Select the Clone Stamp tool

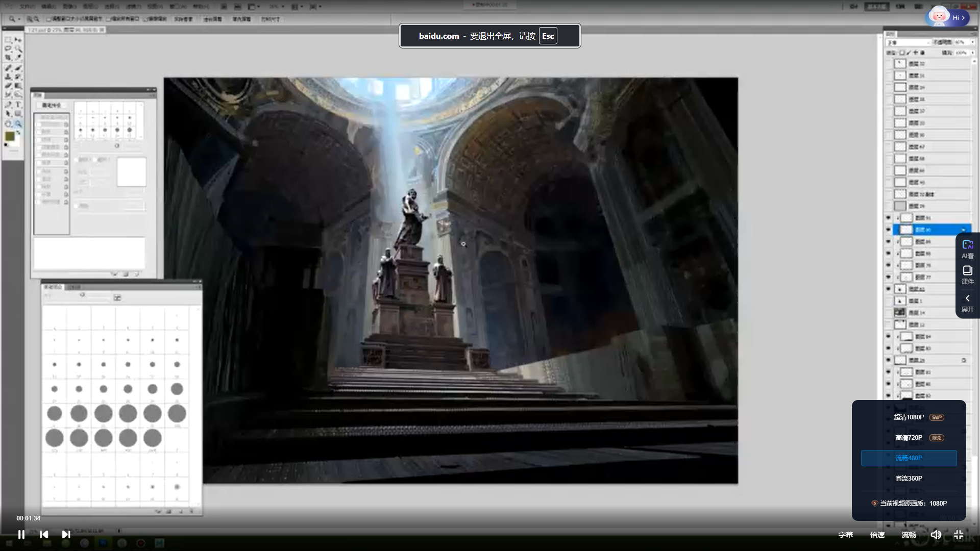click(8, 77)
